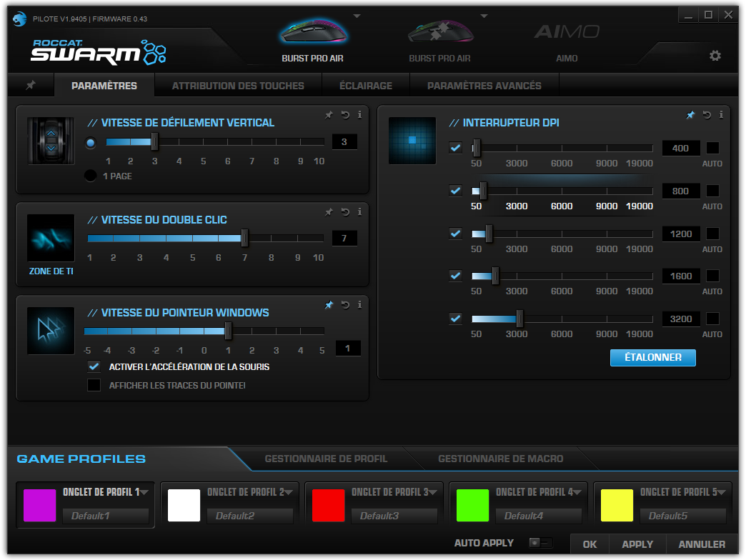
Task: Show info for Interrupteur DPI
Action: [721, 114]
